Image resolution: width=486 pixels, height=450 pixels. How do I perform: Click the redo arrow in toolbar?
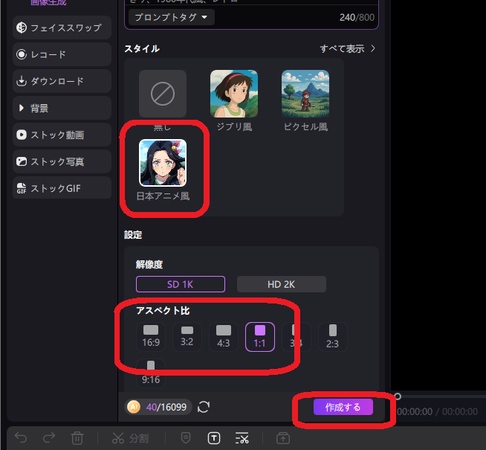point(49,438)
